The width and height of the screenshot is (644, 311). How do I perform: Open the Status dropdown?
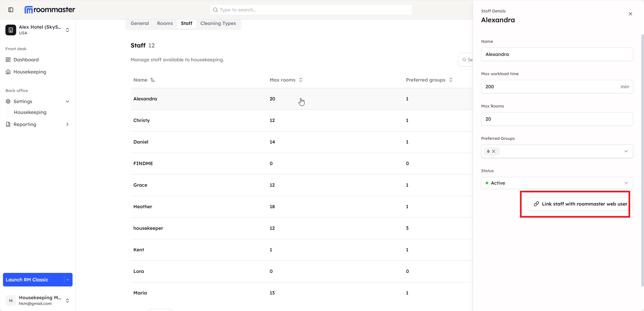pos(557,183)
